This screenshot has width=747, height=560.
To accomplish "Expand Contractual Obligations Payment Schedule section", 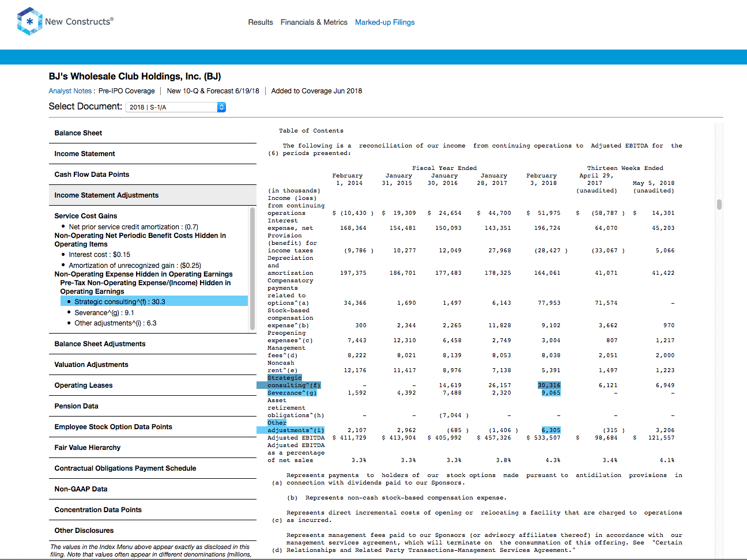I will [x=153, y=468].
